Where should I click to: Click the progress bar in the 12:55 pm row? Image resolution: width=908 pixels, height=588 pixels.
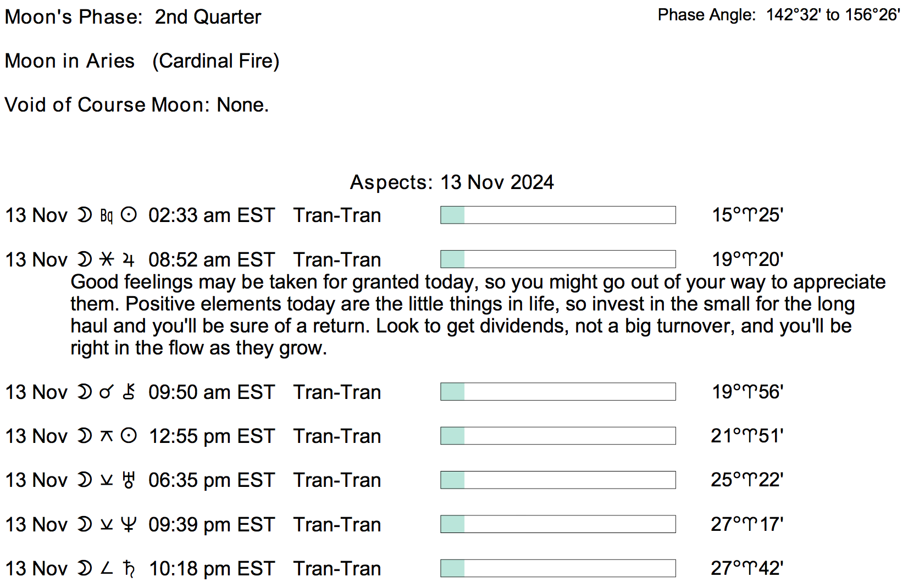(558, 436)
